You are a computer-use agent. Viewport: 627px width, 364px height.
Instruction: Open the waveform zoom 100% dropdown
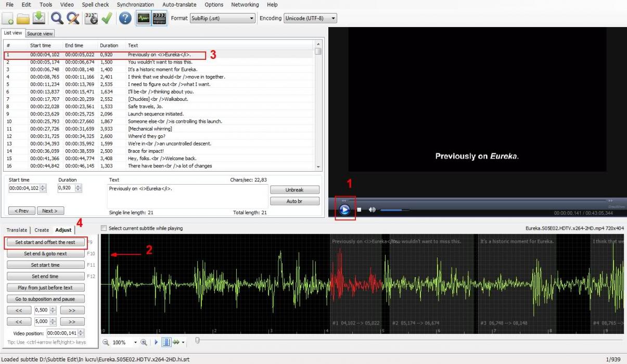(x=135, y=343)
